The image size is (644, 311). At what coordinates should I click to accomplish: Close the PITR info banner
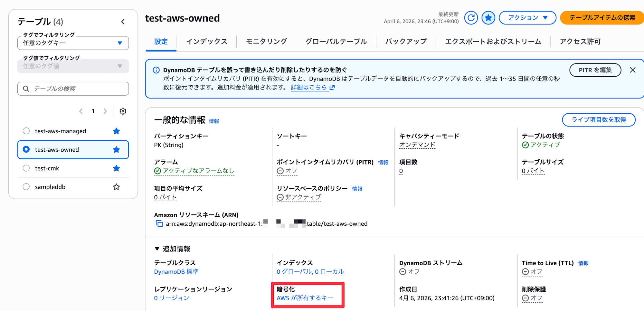(632, 70)
